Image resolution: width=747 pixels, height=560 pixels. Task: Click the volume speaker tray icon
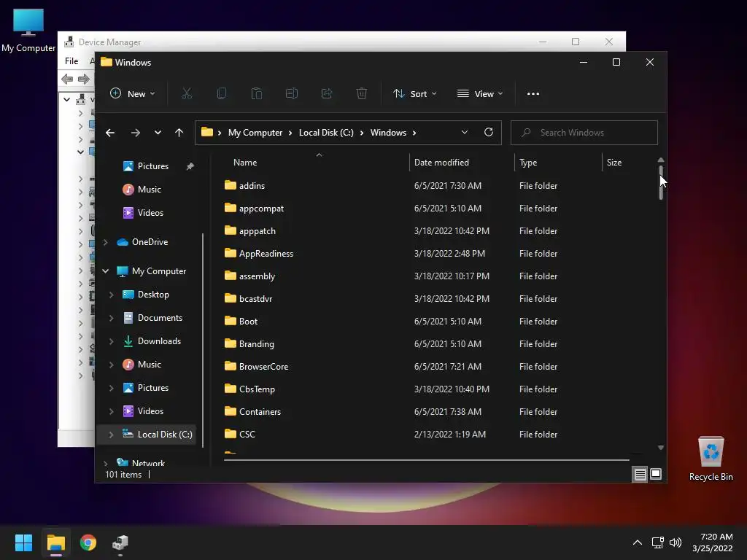676,542
